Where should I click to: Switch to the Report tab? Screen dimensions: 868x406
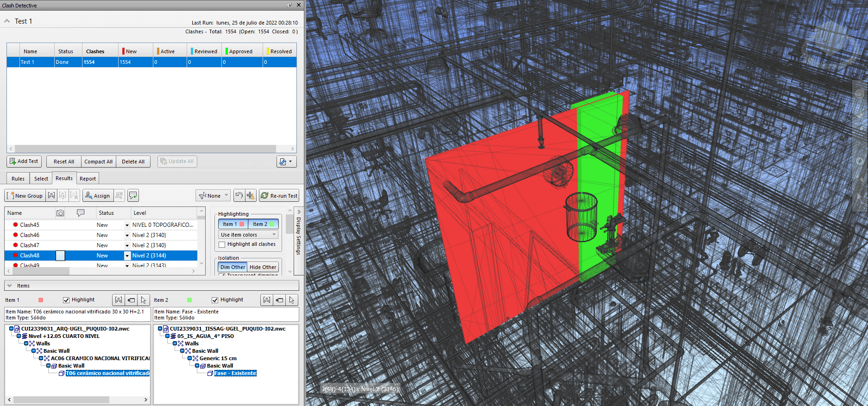88,179
